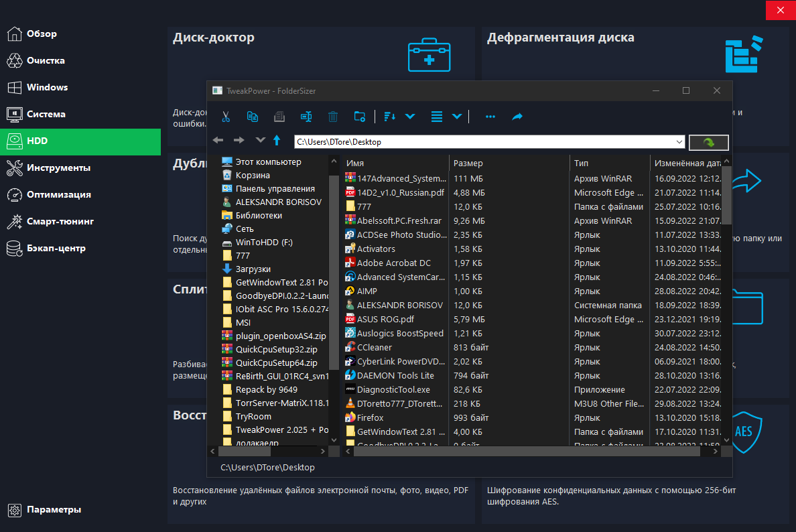
Task: Select WinToHDD (F:) drive in folder tree
Action: click(264, 243)
